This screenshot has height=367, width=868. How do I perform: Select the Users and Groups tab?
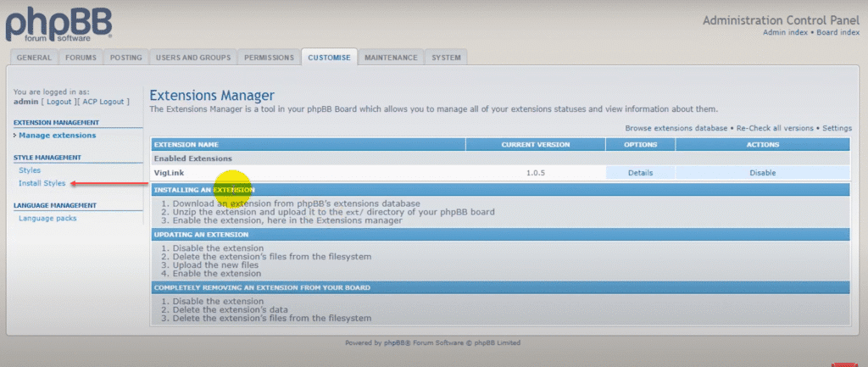coord(192,58)
